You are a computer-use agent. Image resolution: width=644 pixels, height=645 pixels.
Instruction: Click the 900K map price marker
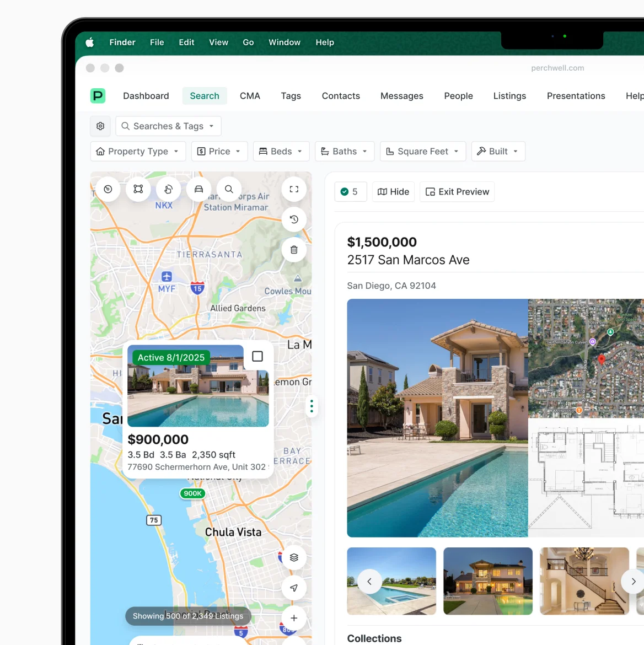192,493
